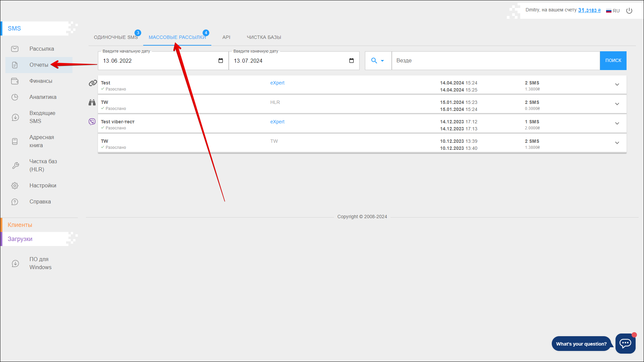Switch to ЧИСТКА БАЗЫ tab
The image size is (644, 362).
coord(264,37)
